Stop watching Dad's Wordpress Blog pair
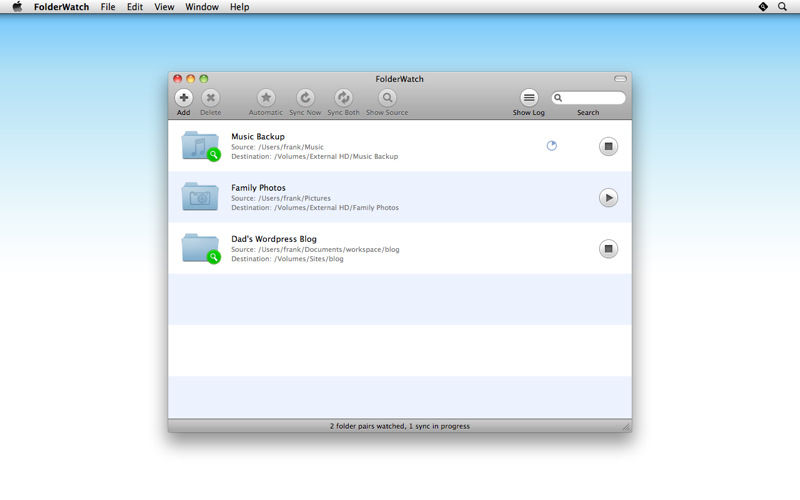This screenshot has width=800, height=500. tap(608, 248)
